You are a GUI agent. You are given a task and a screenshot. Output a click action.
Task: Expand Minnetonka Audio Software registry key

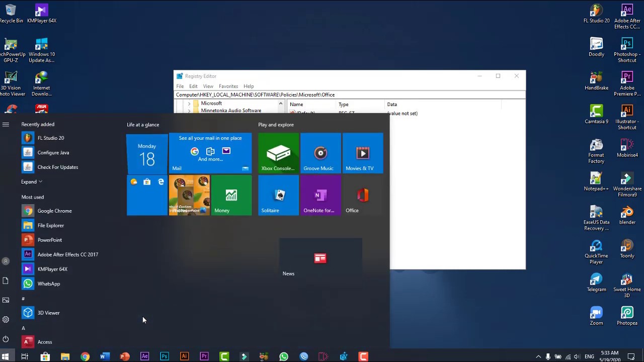pyautogui.click(x=189, y=111)
